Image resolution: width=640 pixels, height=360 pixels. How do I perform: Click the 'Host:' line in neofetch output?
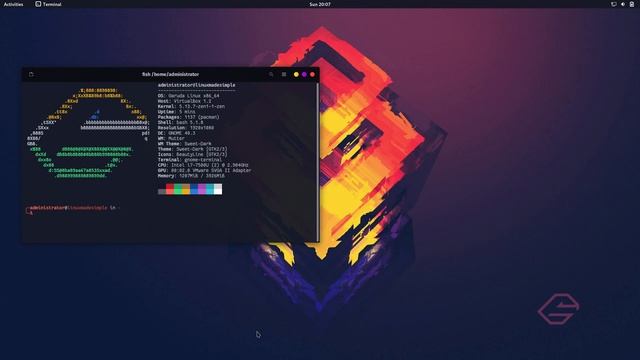184,101
